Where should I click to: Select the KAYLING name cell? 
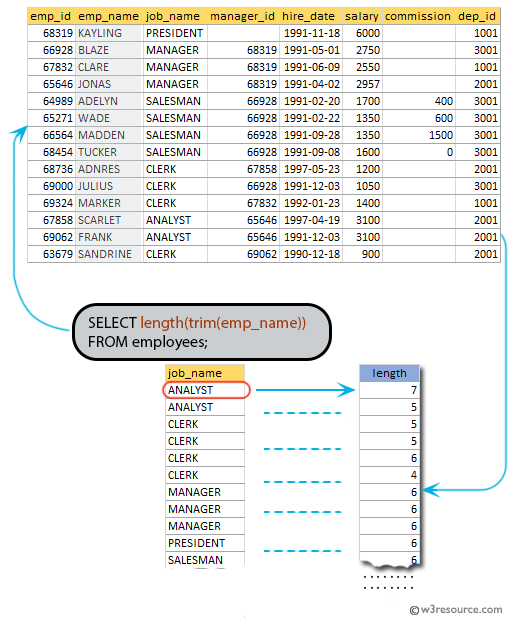pyautogui.click(x=108, y=33)
